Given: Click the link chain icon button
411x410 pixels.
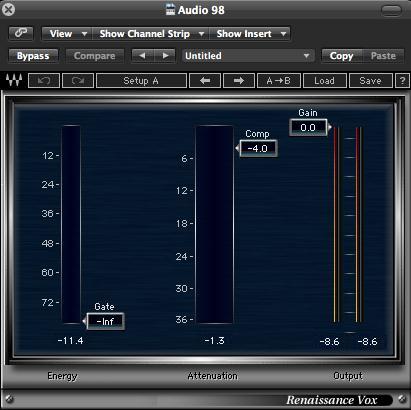Looking at the screenshot, I should pyautogui.click(x=21, y=33).
